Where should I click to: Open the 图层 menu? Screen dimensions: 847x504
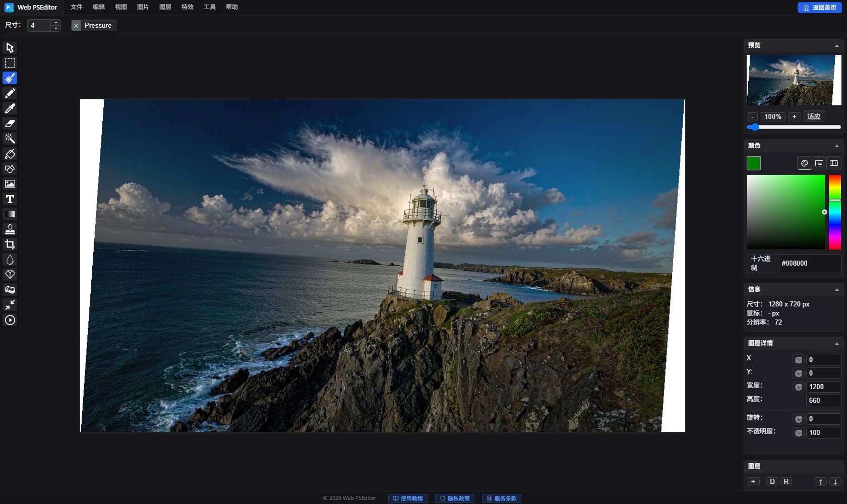click(165, 7)
